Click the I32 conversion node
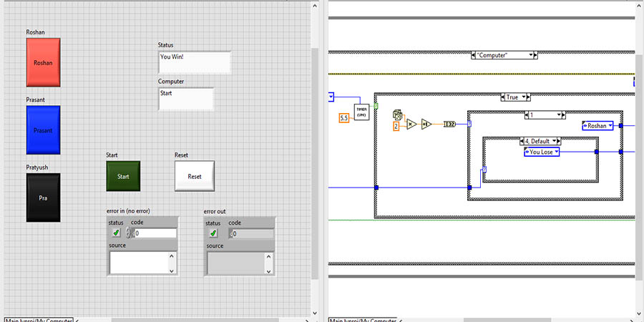 450,124
